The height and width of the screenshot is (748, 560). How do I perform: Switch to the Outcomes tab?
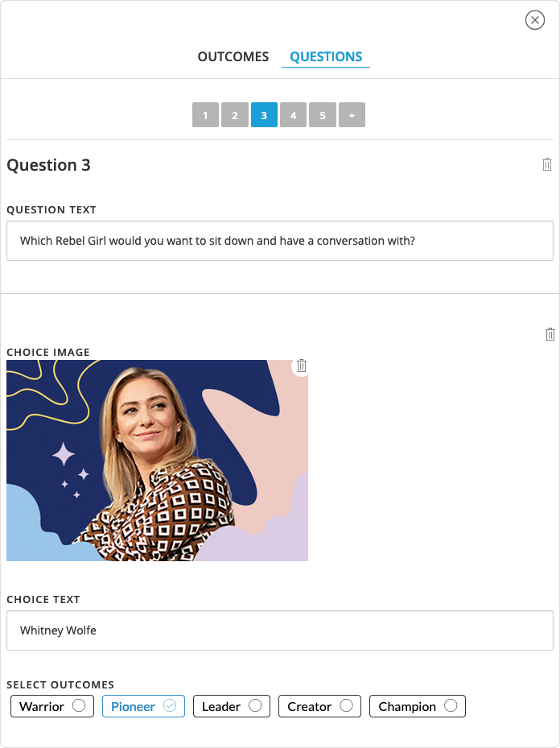[233, 56]
